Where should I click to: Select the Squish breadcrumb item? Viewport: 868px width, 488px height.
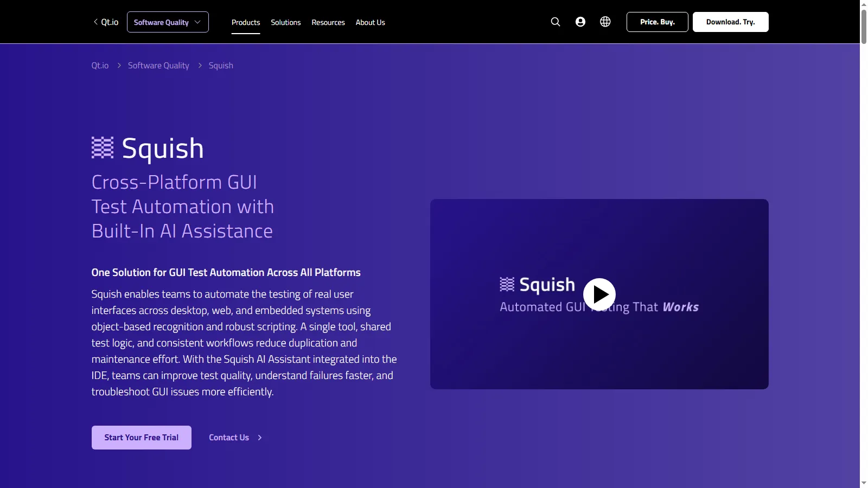221,66
